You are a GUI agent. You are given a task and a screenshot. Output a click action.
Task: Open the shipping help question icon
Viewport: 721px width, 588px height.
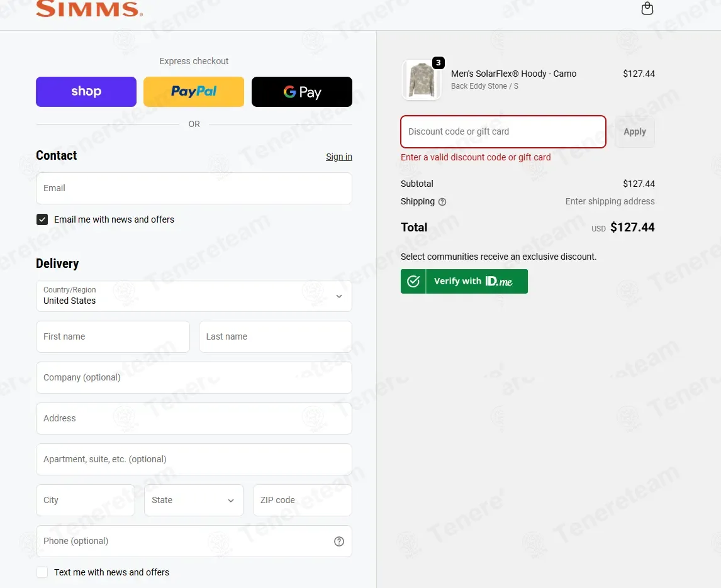pos(442,202)
